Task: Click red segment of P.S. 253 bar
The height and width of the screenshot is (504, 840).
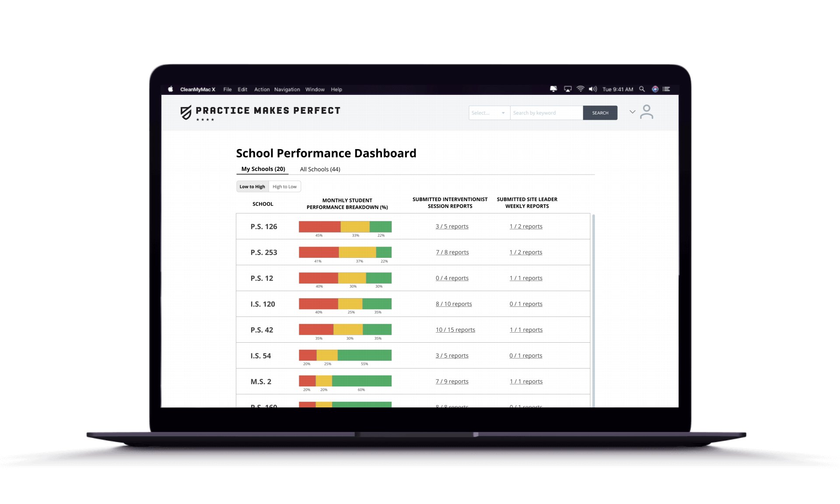Action: point(318,252)
